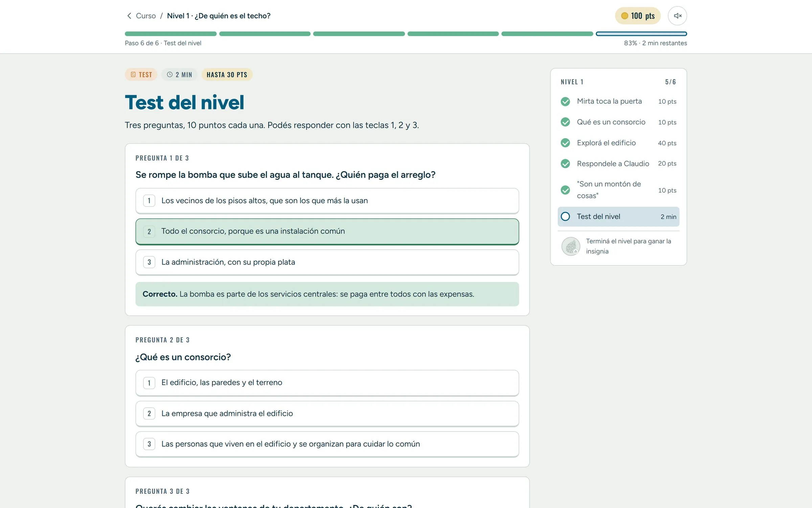Viewport: 812px width, 508px height.
Task: Click the last unfinished progress bar segment
Action: tap(641, 34)
